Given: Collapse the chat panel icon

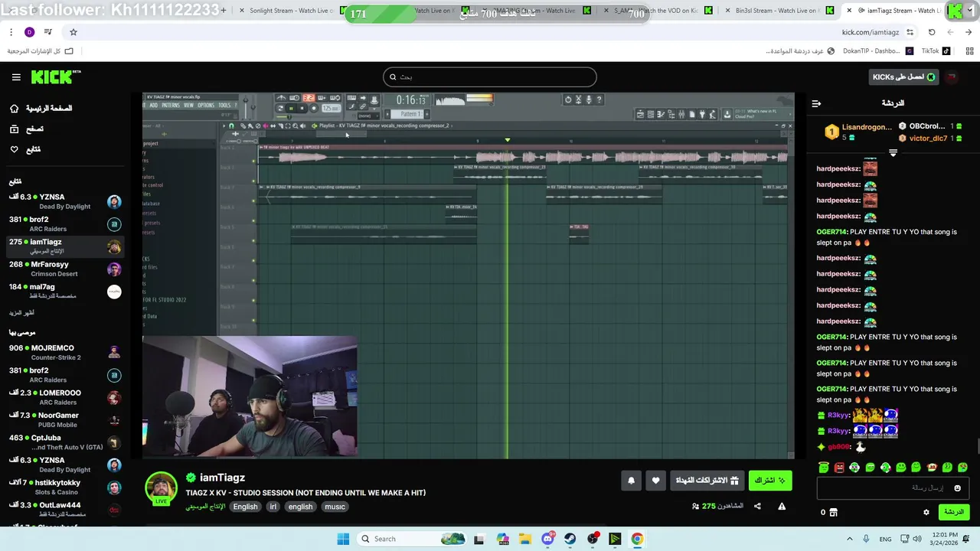Looking at the screenshot, I should pos(816,103).
